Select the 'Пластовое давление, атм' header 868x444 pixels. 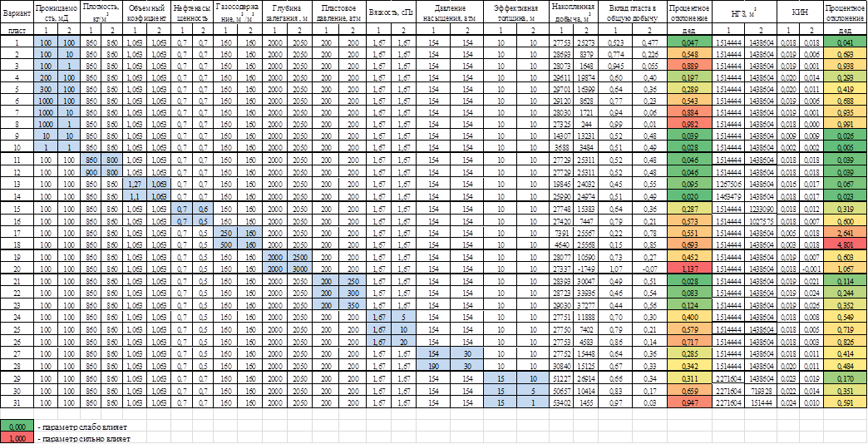tap(339, 12)
